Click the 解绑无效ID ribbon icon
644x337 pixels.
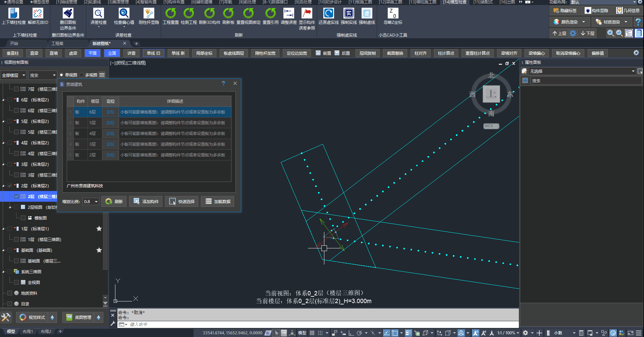38,13
